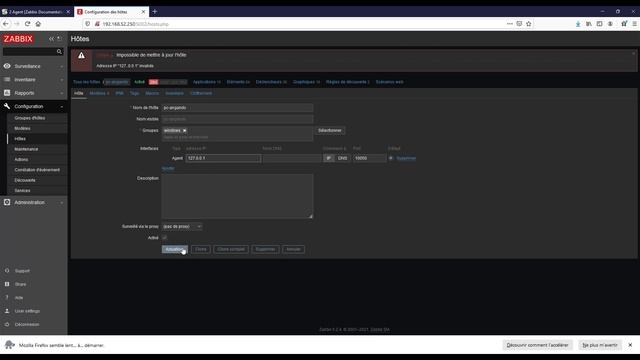Screen dimensions: 640x360
Task: Dismiss the Firefox slow-startup notification bar
Action: click(x=630, y=345)
